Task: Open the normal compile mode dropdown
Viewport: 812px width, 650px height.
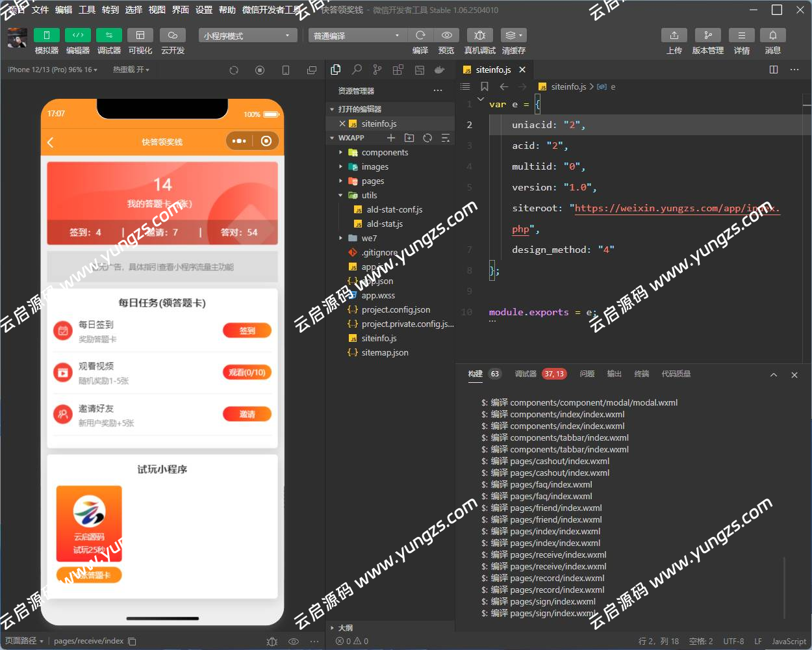Action: pos(356,36)
